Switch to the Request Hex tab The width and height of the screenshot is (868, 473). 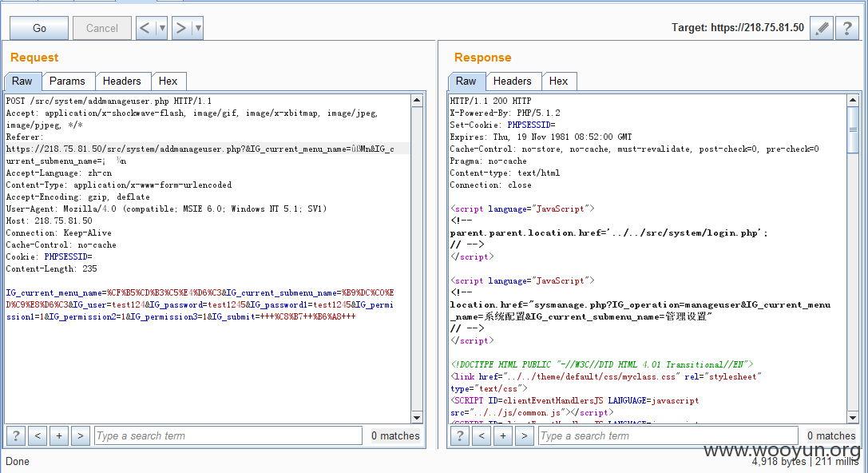coord(168,81)
